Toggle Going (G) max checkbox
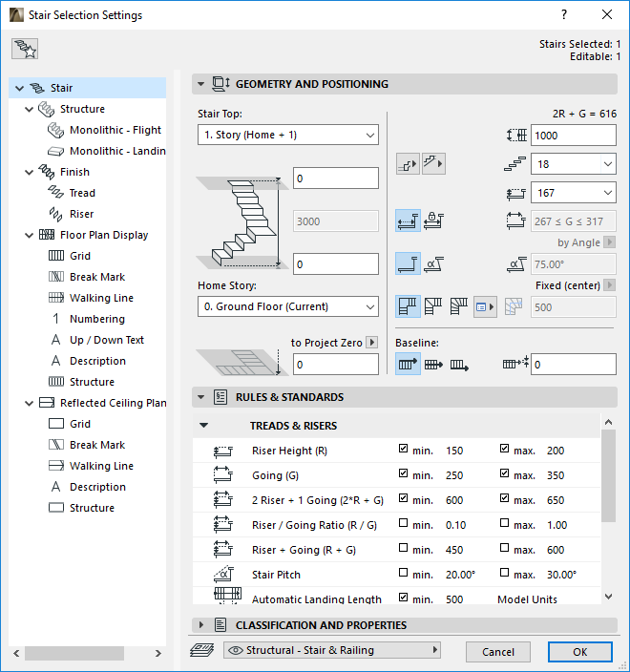 click(x=504, y=473)
